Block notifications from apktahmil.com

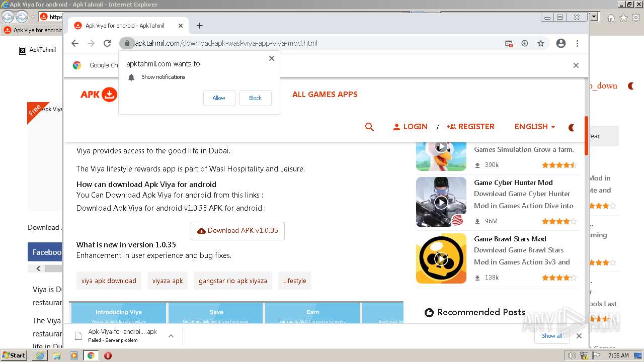[255, 98]
